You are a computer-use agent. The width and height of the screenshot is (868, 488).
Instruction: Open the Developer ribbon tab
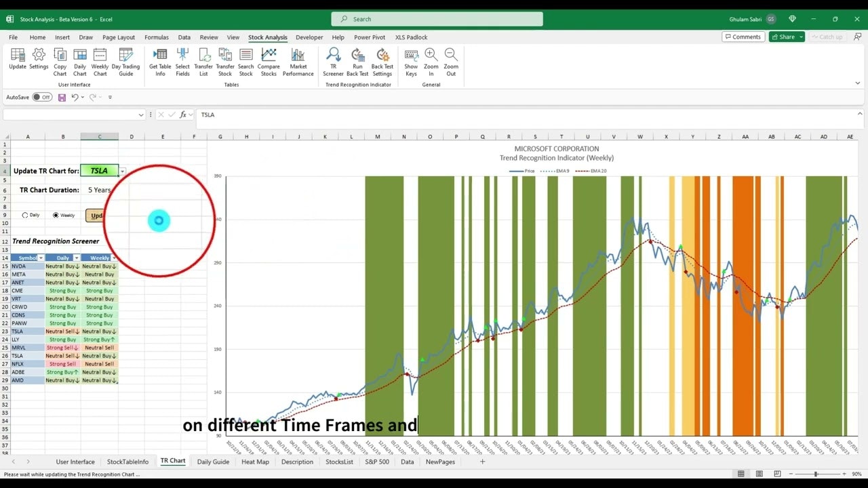click(309, 37)
